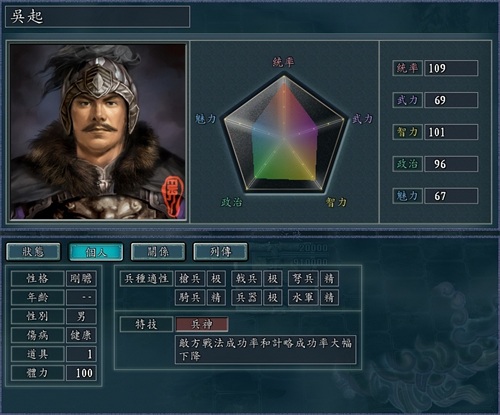Click the 槍兵 troop aptitude cell
Screen dimensions: 500x415
[190, 278]
